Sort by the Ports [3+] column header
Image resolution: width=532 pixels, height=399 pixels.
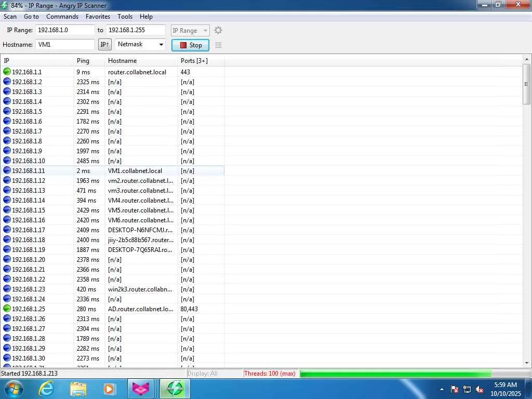coord(201,61)
